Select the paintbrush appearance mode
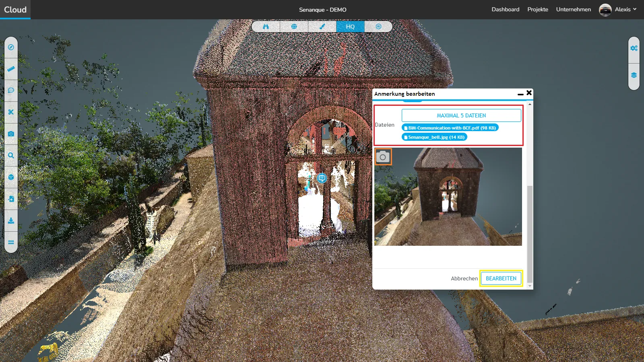 (322, 27)
